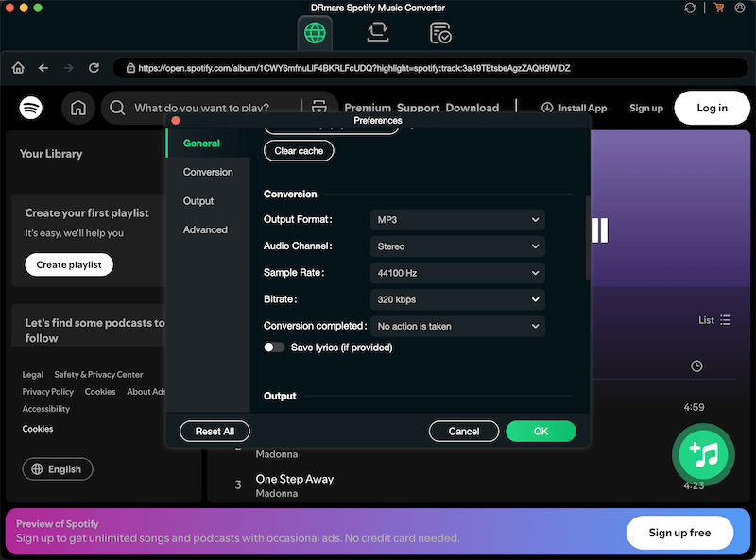Open the Output Format MP3 dropdown

point(457,220)
